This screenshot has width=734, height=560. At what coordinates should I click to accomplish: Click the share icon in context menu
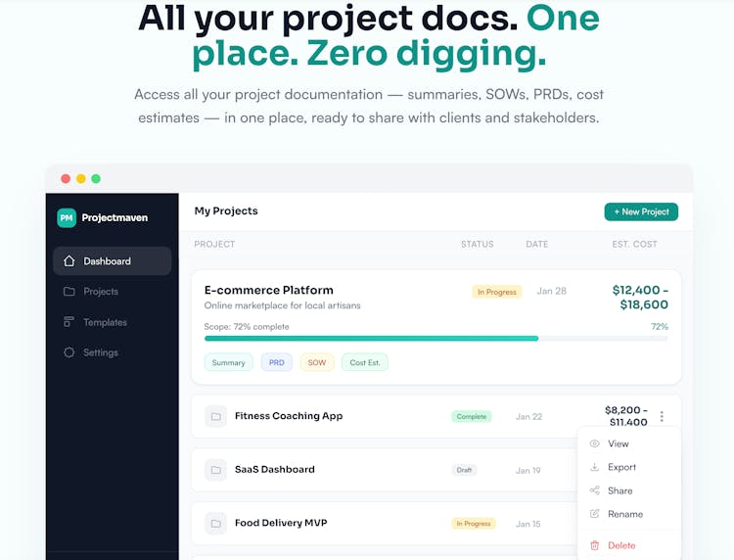(594, 490)
